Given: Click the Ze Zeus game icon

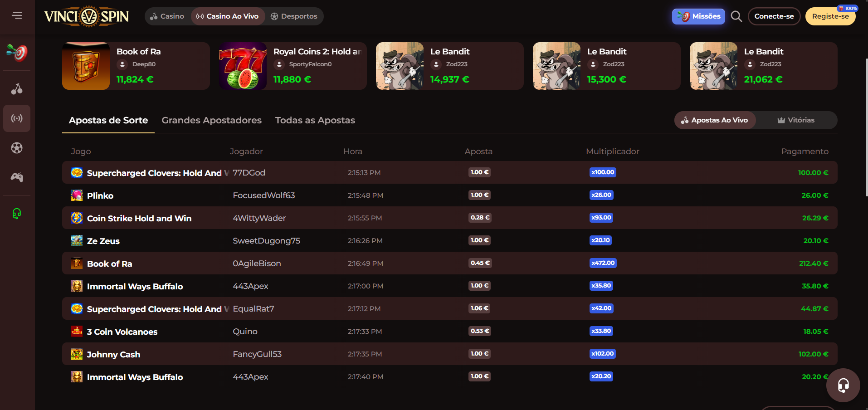Looking at the screenshot, I should pyautogui.click(x=77, y=240).
